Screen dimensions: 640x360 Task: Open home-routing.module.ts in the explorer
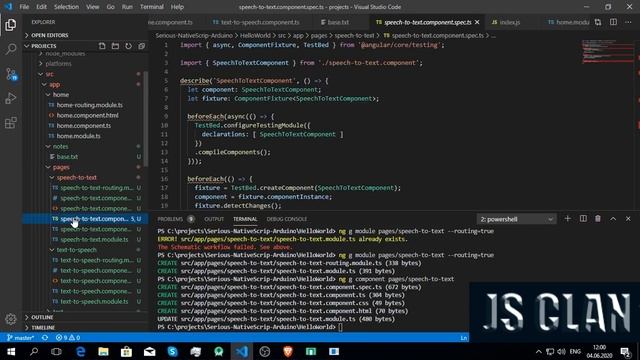point(89,105)
